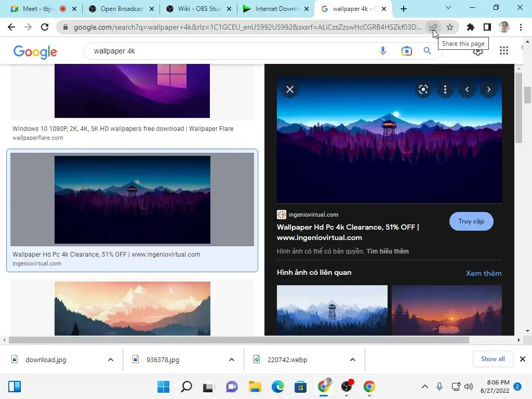The height and width of the screenshot is (399, 532).
Task: Launch Microsoft Edge from the taskbar
Action: click(x=277, y=387)
